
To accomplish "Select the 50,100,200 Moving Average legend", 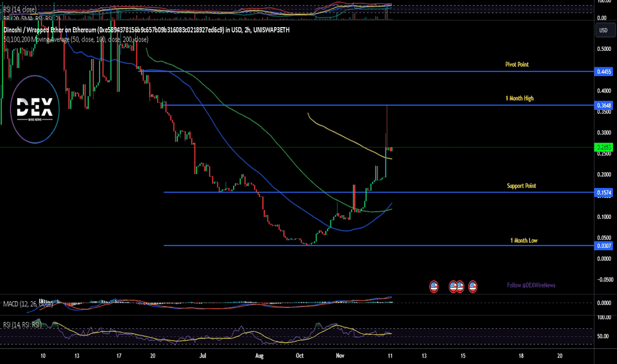I will [76, 39].
